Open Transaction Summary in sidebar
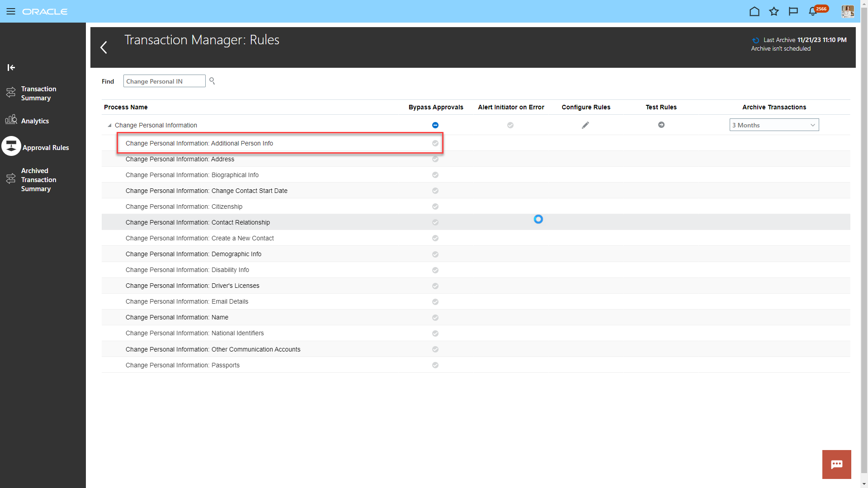868x488 pixels. (38, 94)
